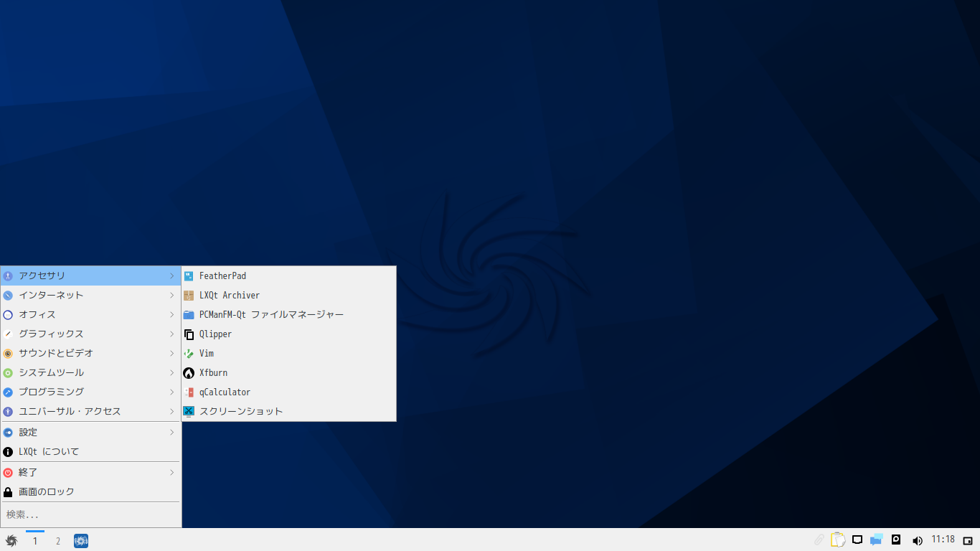Expand the システムツール submenu arrow
Screen dimensions: 980x551
click(x=172, y=372)
